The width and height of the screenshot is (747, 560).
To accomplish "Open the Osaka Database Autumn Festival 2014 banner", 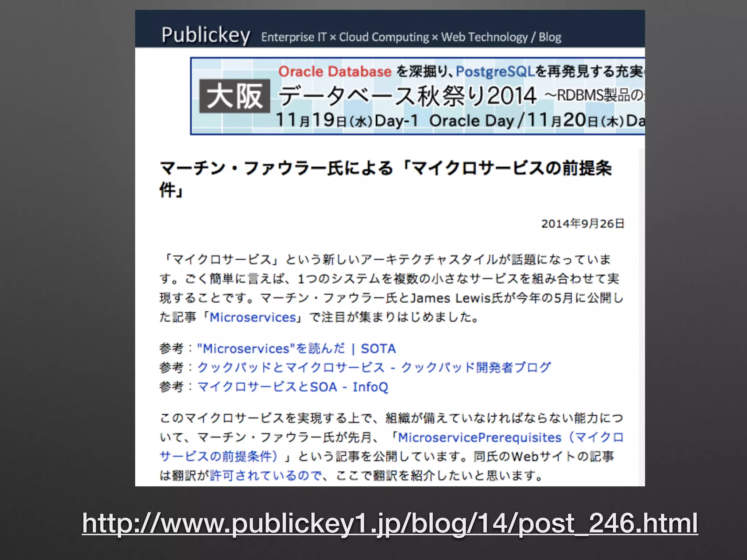I will click(x=417, y=96).
